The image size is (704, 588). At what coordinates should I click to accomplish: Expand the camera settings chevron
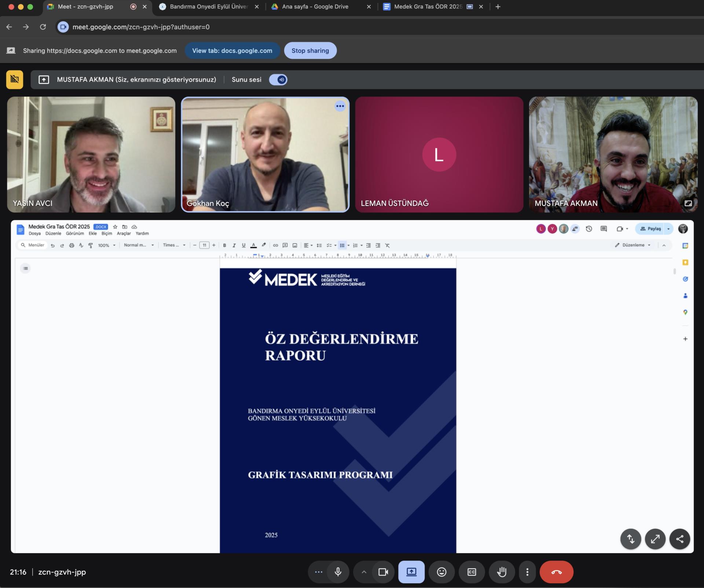pos(364,572)
